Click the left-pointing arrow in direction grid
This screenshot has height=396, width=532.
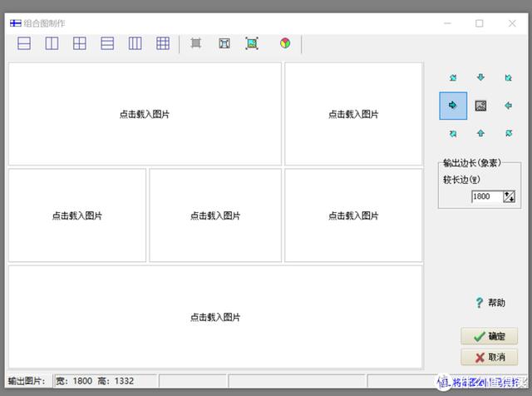[x=508, y=106]
